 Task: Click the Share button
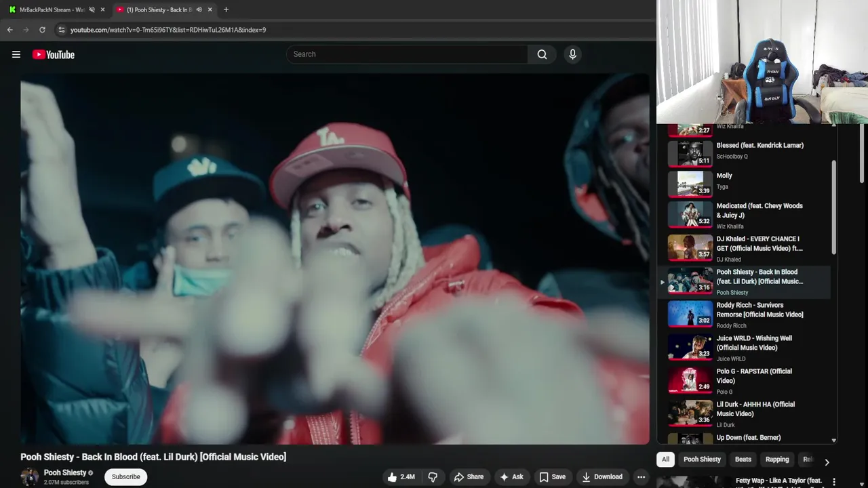(469, 477)
